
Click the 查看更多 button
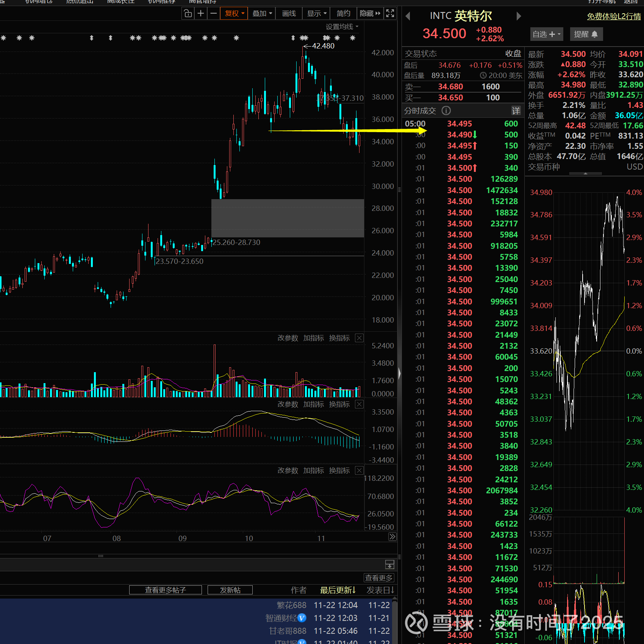pos(379,578)
